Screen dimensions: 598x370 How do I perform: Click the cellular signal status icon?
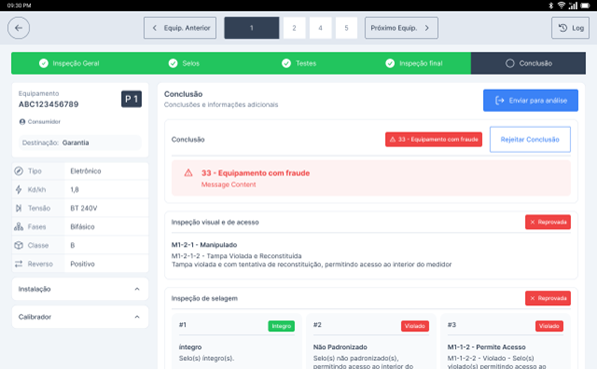(x=573, y=5)
